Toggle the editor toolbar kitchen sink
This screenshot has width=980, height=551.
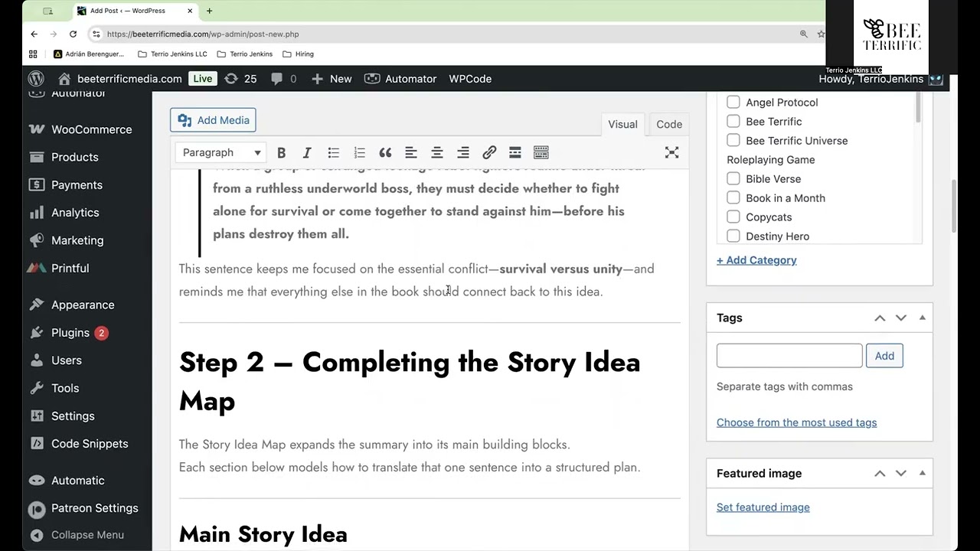[x=541, y=153]
